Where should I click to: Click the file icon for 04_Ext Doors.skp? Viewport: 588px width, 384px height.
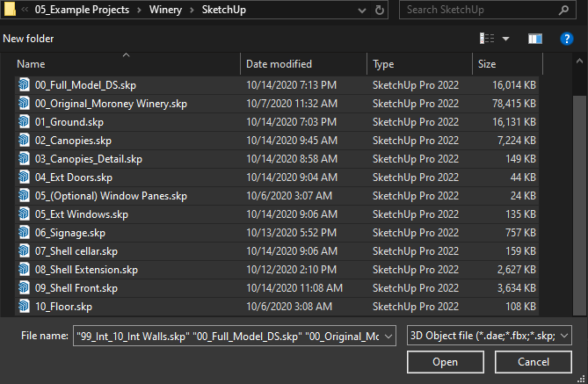[25, 178]
